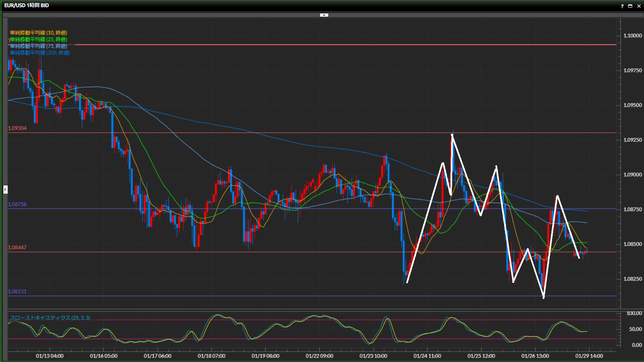Select the SMA (200) blue indicator label
Image resolution: width=644 pixels, height=362 pixels.
tap(40, 53)
